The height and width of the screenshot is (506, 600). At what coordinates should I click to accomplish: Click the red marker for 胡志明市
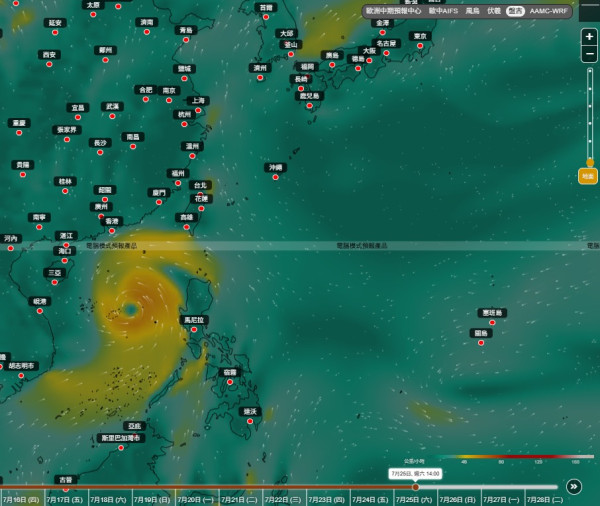(x=21, y=375)
